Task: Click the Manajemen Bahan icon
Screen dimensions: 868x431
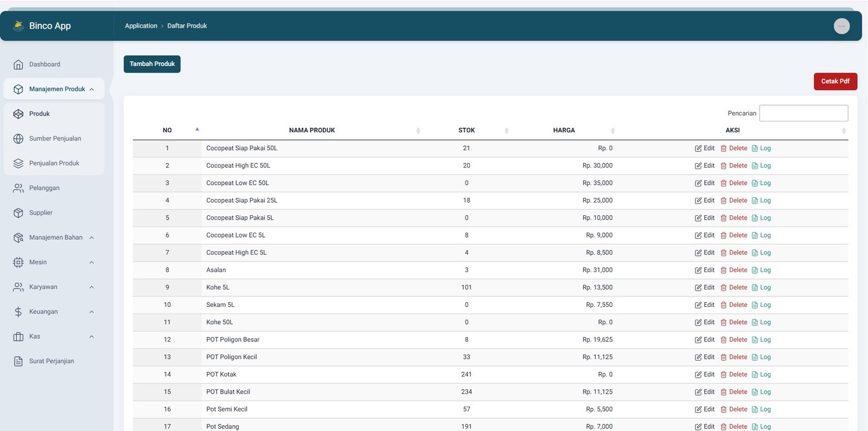Action: pos(18,237)
